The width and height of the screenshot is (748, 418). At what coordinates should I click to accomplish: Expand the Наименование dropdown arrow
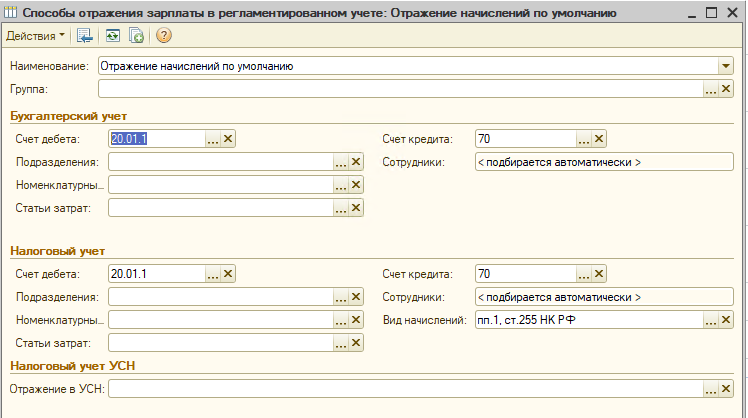(x=726, y=66)
